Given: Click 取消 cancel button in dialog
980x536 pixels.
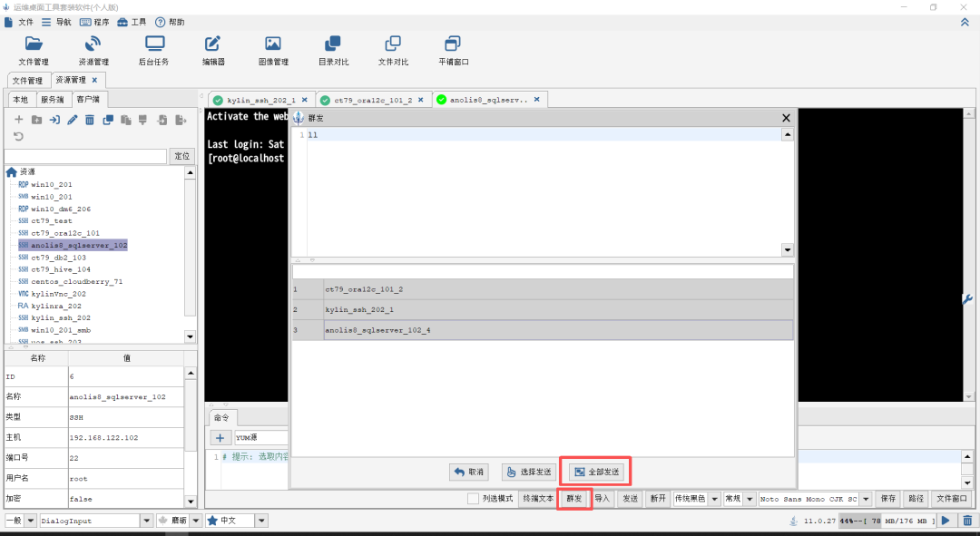Looking at the screenshot, I should click(469, 472).
